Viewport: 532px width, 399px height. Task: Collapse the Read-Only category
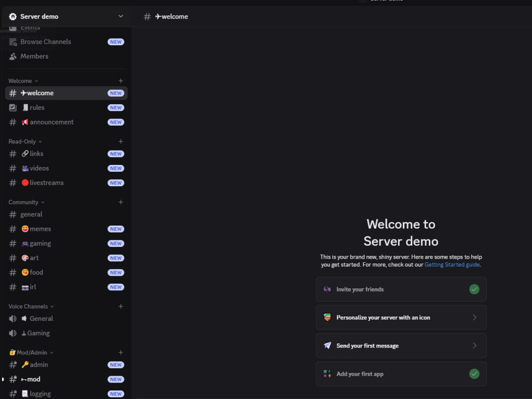pos(25,142)
